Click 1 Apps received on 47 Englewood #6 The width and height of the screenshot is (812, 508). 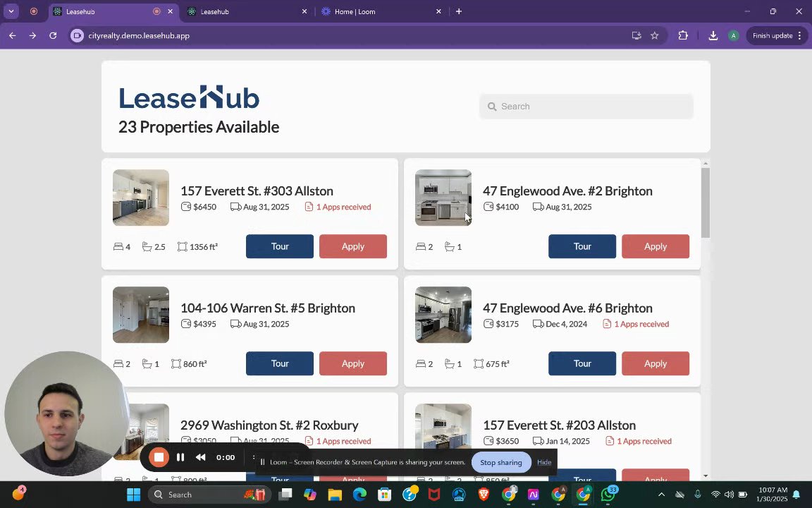[x=636, y=324]
